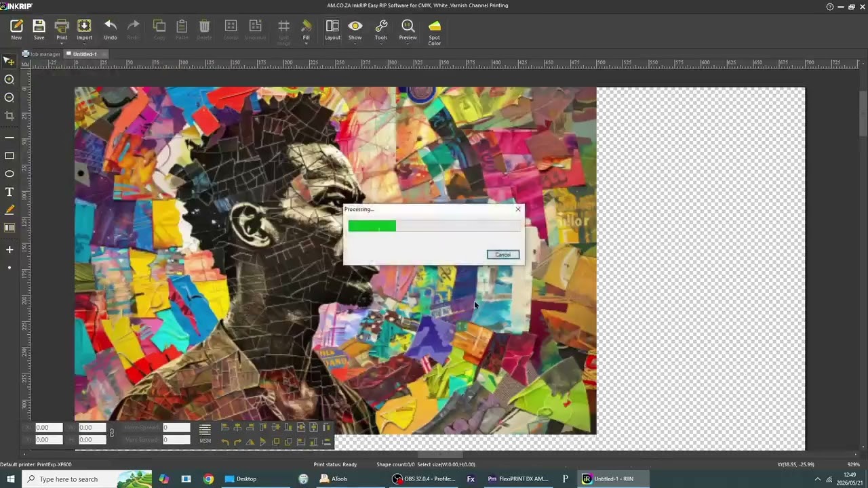Open Google Chrome from the taskbar
This screenshot has height=488, width=868.
(208, 479)
